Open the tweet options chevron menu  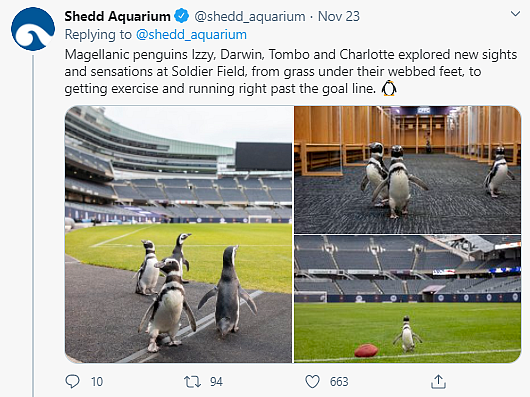[515, 14]
